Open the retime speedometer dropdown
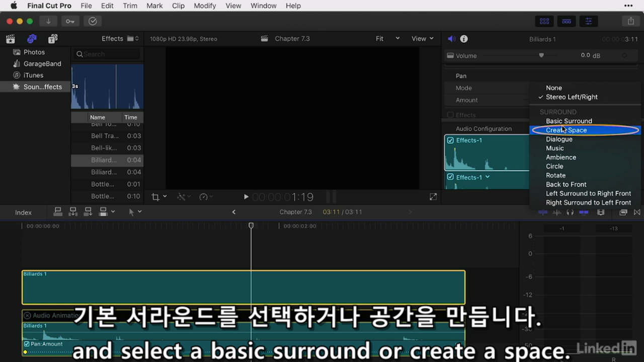The width and height of the screenshot is (644, 362). coord(206,197)
